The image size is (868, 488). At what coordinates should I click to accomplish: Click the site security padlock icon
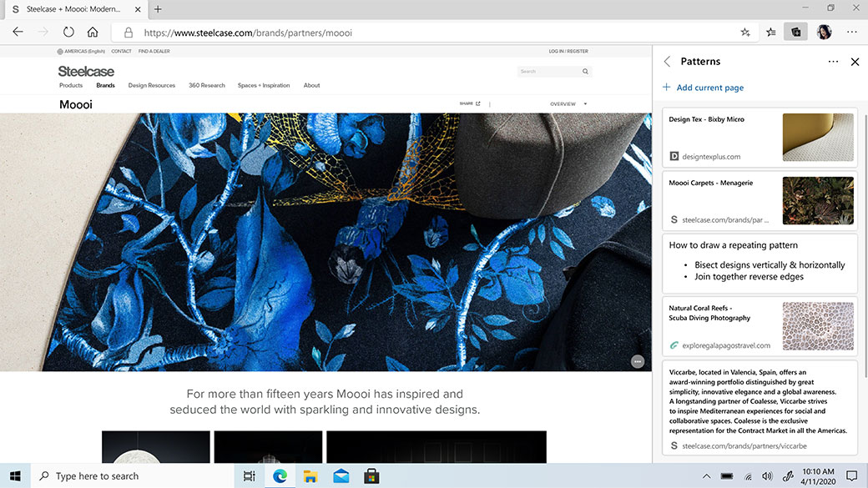click(128, 32)
